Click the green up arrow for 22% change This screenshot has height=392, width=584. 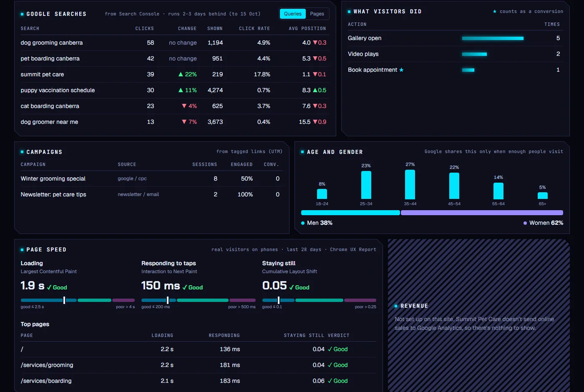coord(181,74)
